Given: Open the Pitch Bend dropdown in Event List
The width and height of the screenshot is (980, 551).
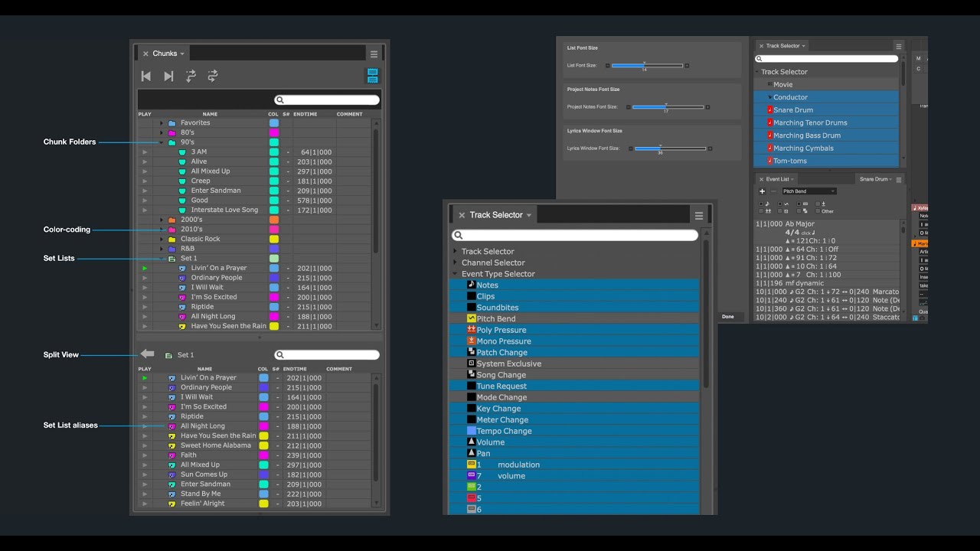Looking at the screenshot, I should tap(809, 191).
